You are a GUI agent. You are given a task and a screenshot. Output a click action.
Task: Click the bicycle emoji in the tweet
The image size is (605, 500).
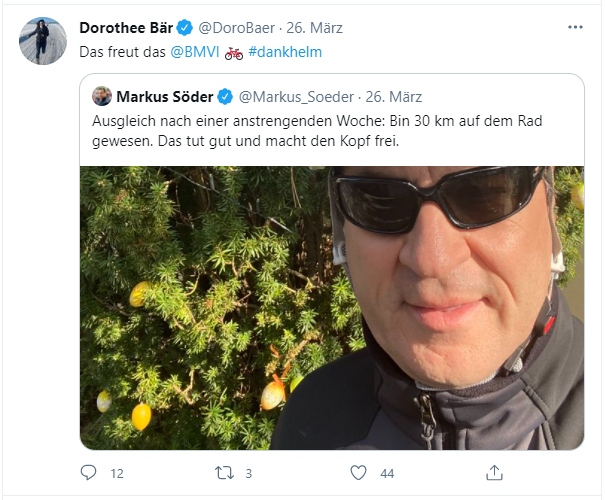coord(234,52)
